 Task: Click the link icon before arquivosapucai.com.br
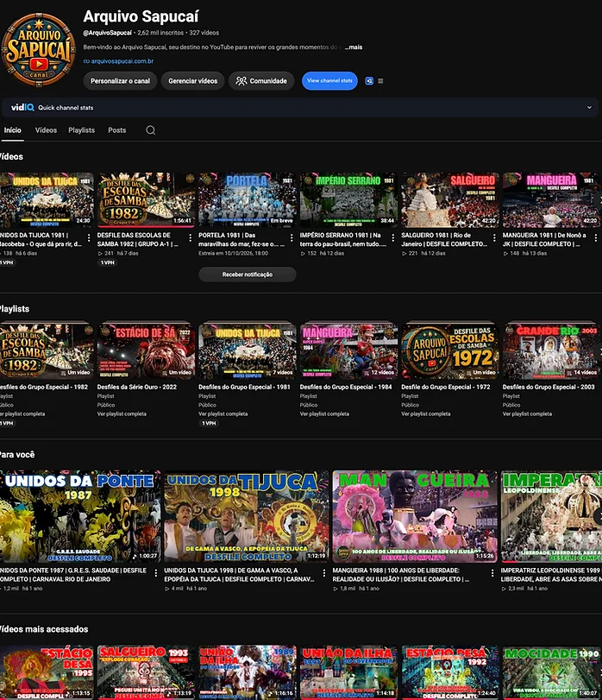pos(86,61)
